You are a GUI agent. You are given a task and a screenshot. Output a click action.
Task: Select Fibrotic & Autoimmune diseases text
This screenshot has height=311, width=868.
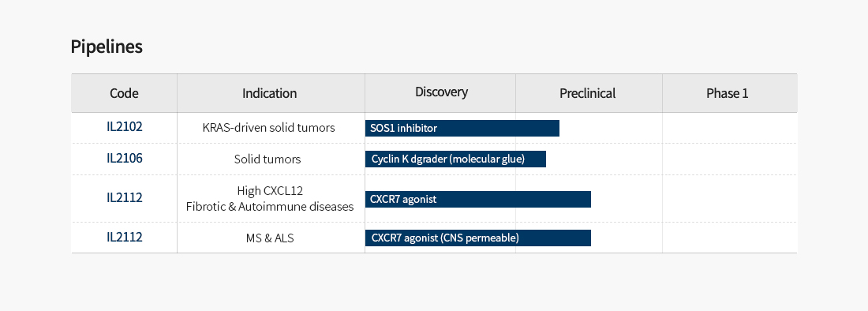click(270, 206)
